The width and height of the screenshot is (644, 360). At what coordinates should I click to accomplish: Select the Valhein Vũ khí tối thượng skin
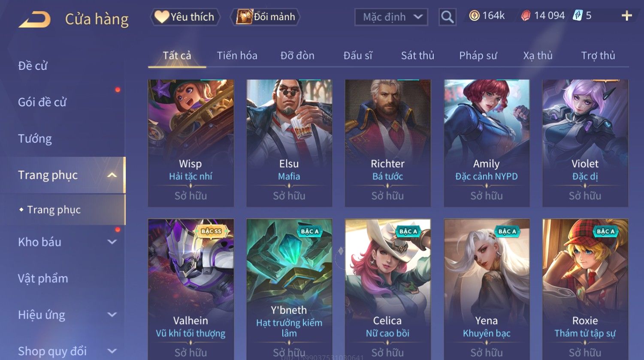click(x=190, y=289)
